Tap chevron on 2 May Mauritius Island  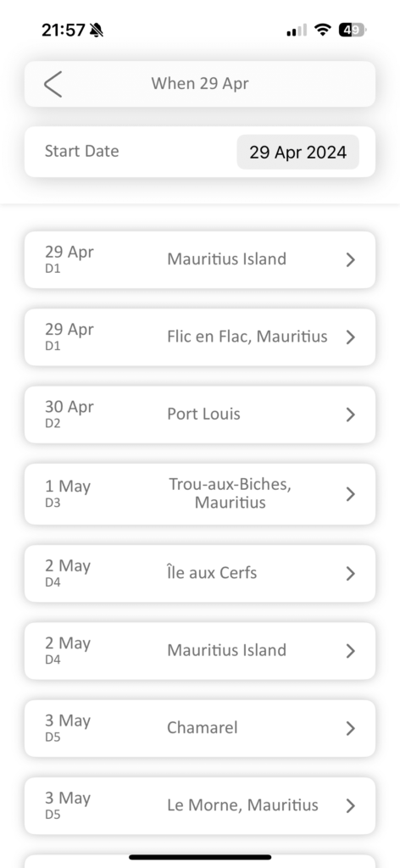[x=350, y=650]
